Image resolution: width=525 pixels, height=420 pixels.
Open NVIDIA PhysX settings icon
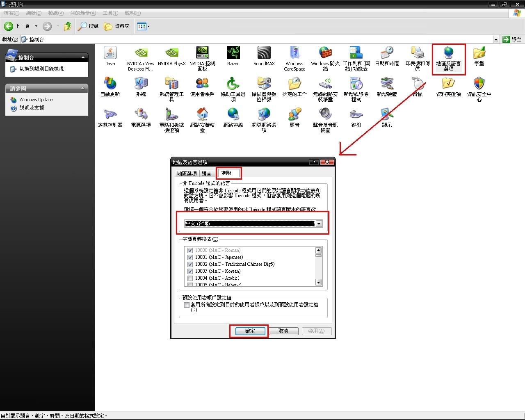click(x=171, y=53)
